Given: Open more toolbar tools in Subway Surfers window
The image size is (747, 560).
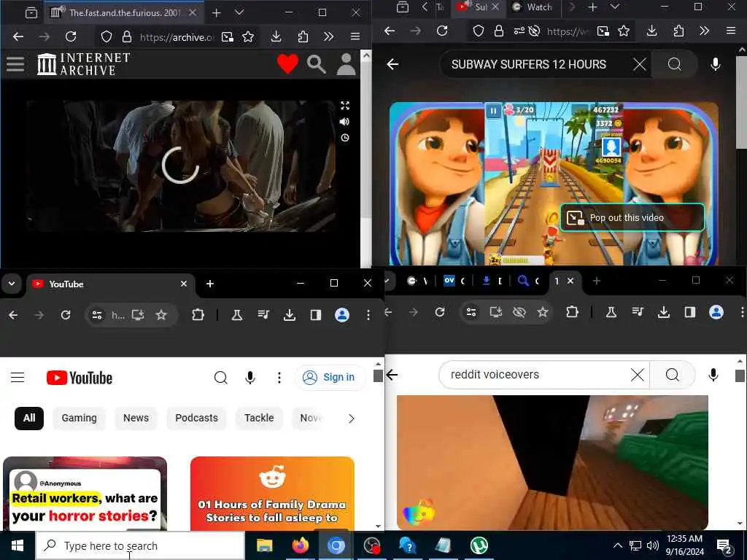Looking at the screenshot, I should pos(704,31).
